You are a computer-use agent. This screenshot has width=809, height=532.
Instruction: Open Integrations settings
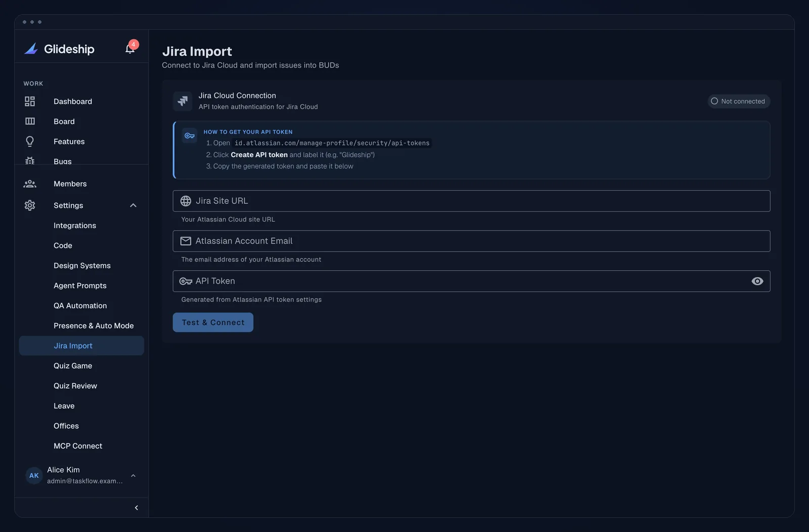(81, 226)
